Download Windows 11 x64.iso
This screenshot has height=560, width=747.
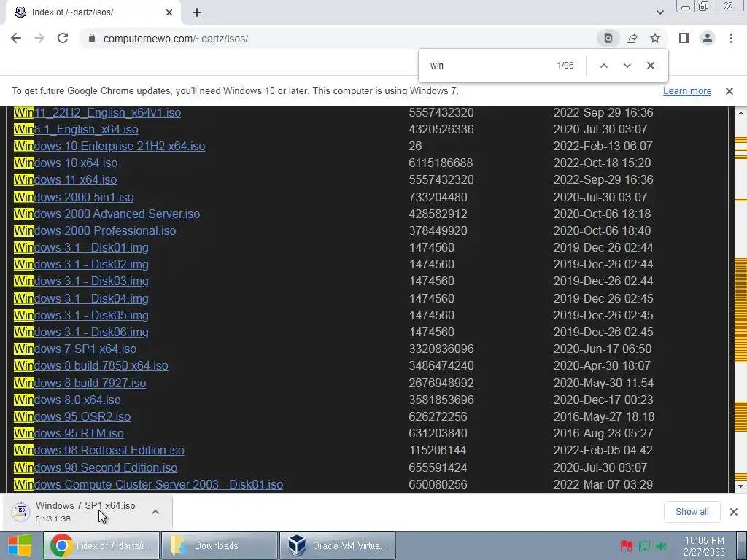65,180
